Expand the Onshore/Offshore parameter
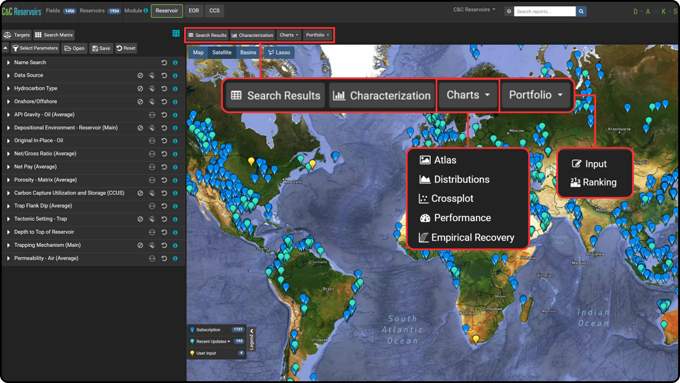Viewport: 680px width, 383px height. click(8, 101)
